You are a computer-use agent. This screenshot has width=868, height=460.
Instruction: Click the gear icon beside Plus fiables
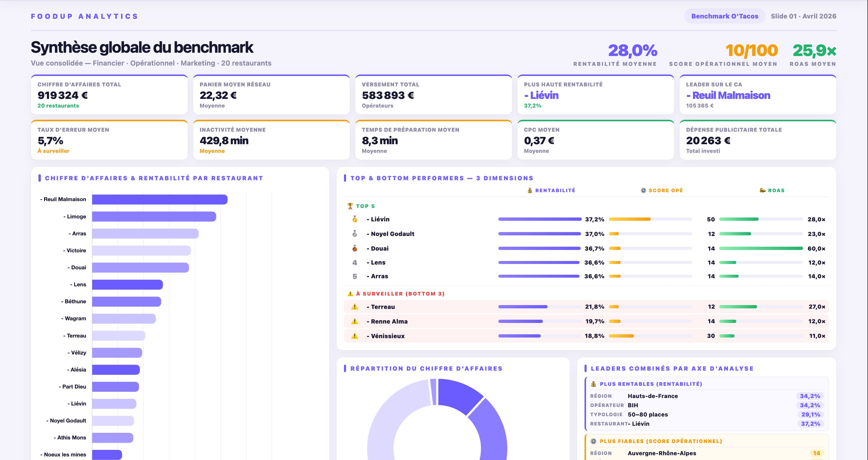(x=593, y=441)
